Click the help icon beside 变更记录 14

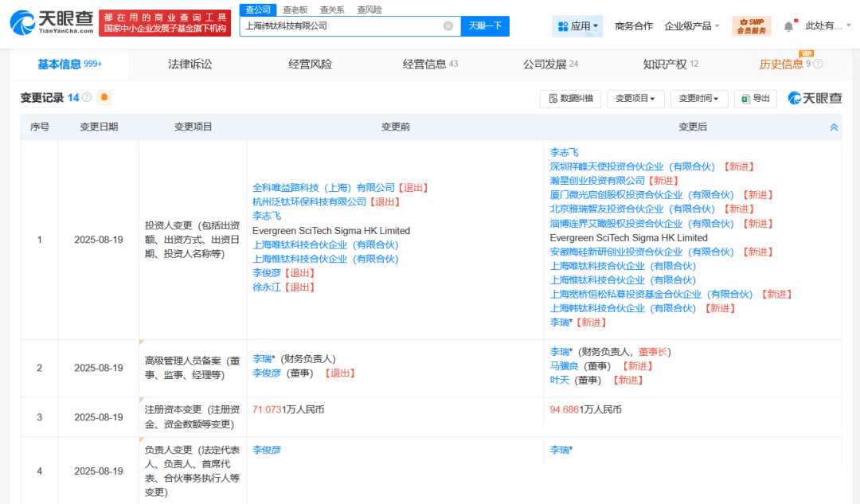(x=87, y=98)
